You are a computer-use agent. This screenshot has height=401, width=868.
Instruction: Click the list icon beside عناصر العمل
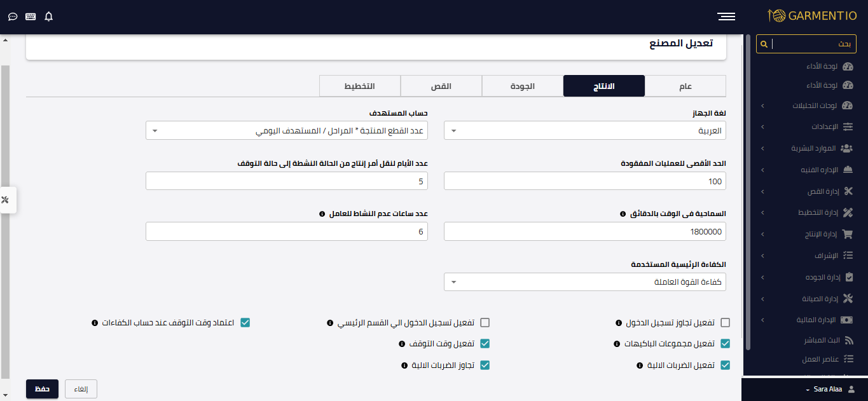(x=848, y=359)
